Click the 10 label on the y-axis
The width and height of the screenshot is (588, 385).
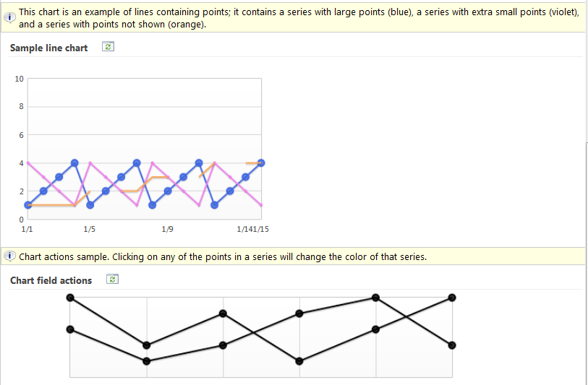(19, 79)
